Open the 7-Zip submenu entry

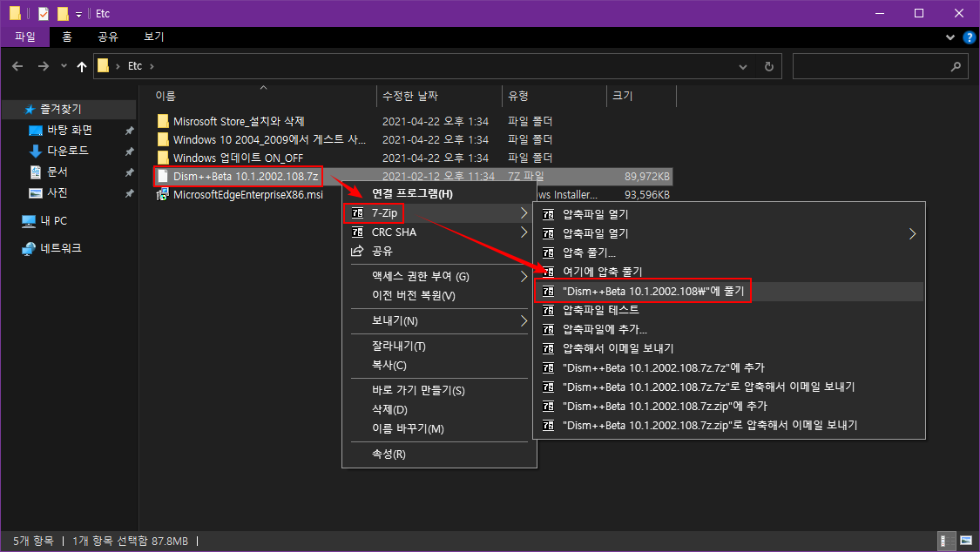click(439, 213)
